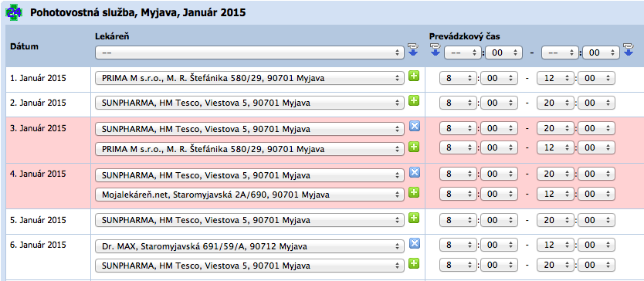This screenshot has width=644, height=281.
Task: Open header Lekáreň dropdown showing '--'
Action: [249, 53]
